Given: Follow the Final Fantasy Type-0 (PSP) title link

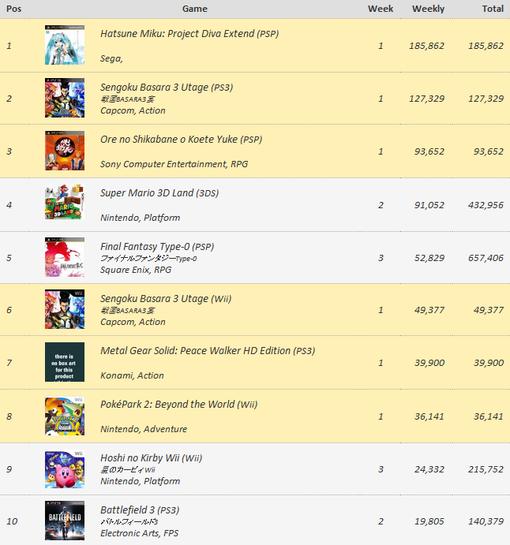Looking at the screenshot, I should coord(157,247).
